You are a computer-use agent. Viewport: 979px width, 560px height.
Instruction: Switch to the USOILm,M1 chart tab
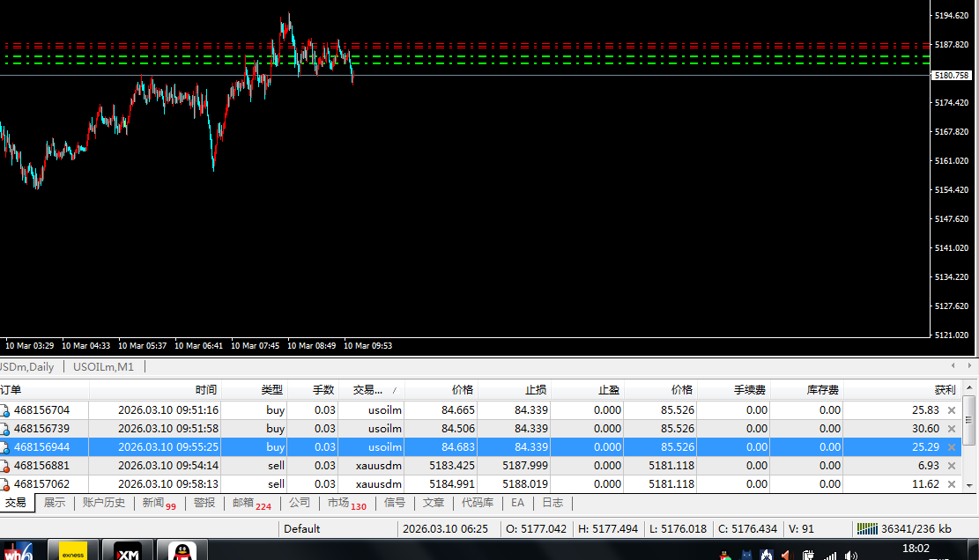(103, 367)
